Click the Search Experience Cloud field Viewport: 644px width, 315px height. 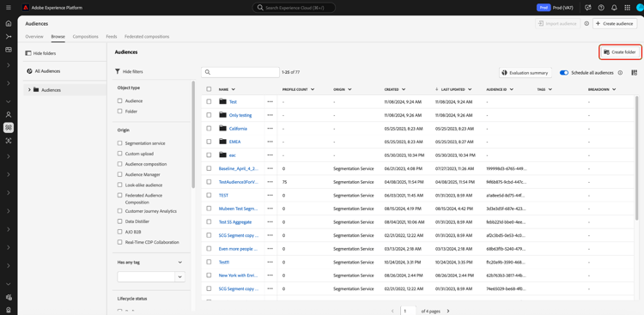click(294, 8)
